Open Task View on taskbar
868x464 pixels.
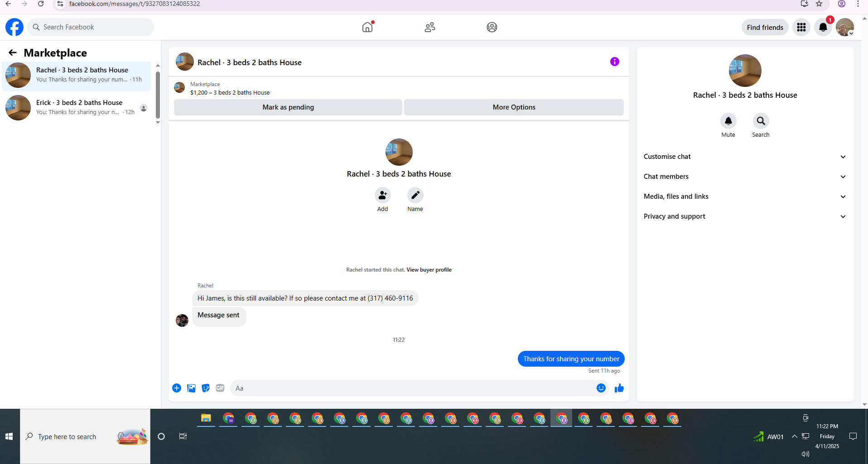coord(183,436)
